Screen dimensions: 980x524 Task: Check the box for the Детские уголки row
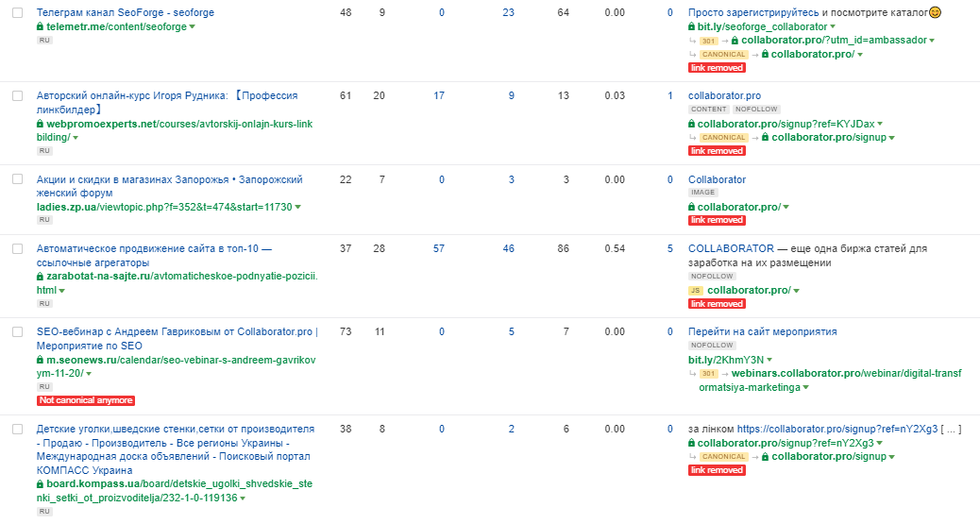click(17, 430)
